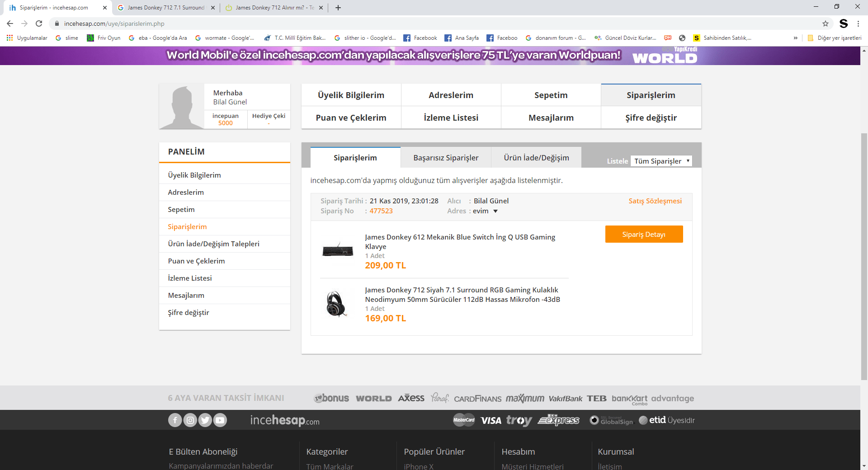Viewport: 868px width, 470px height.
Task: Open the Satış Sözleşmesi link
Action: [x=655, y=201]
